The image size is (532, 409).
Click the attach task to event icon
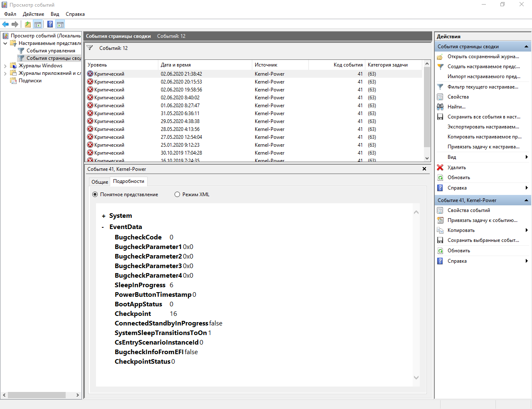(x=440, y=220)
